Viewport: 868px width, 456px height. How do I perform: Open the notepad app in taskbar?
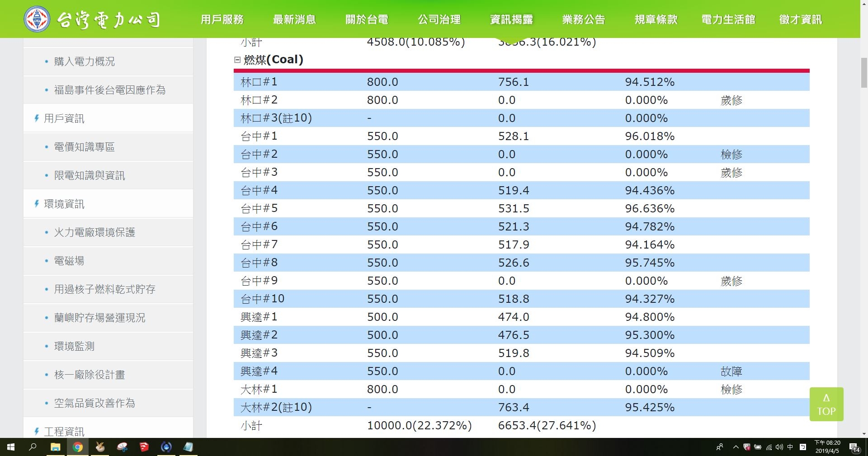[x=188, y=447]
